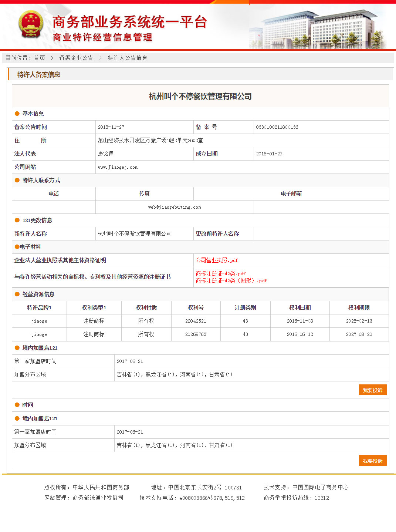Click the 权利期限 column header
The height and width of the screenshot is (532, 396).
point(359,307)
